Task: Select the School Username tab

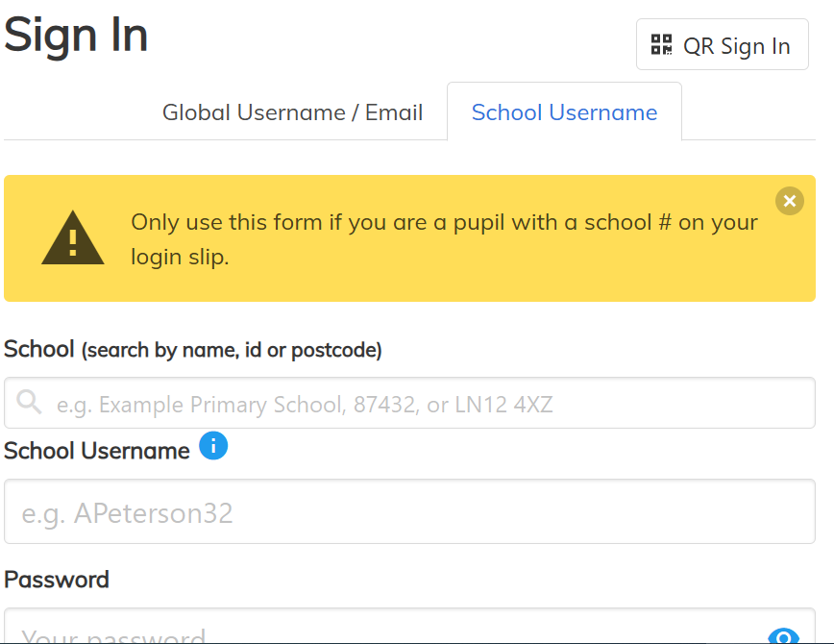Action: [564, 112]
